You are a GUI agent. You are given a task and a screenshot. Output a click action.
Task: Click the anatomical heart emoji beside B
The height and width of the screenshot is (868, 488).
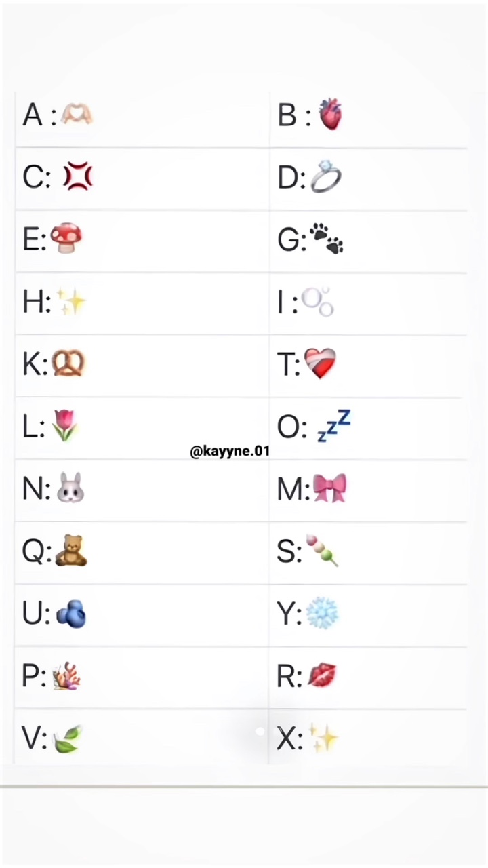click(x=330, y=115)
